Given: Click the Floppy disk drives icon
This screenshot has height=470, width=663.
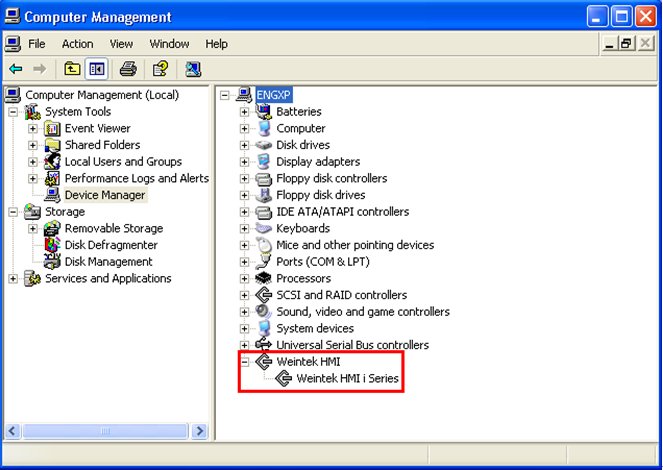Looking at the screenshot, I should click(x=263, y=195).
